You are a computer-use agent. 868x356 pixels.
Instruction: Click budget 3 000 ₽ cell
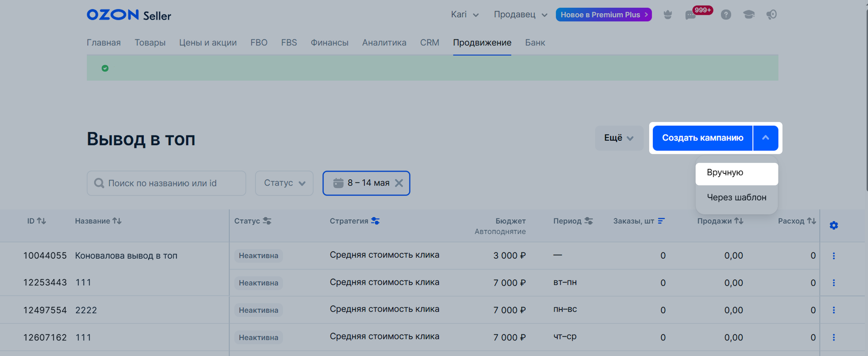point(510,256)
